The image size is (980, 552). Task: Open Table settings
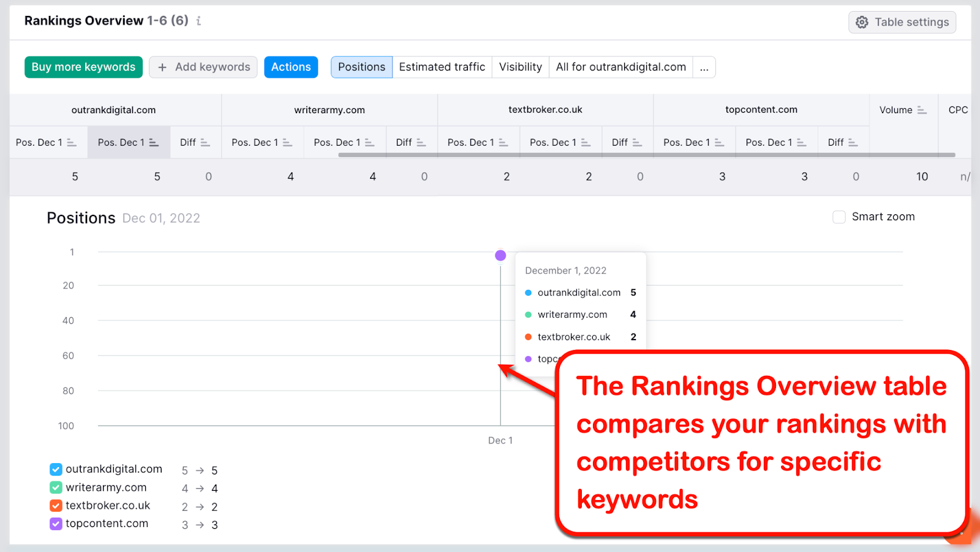click(902, 22)
